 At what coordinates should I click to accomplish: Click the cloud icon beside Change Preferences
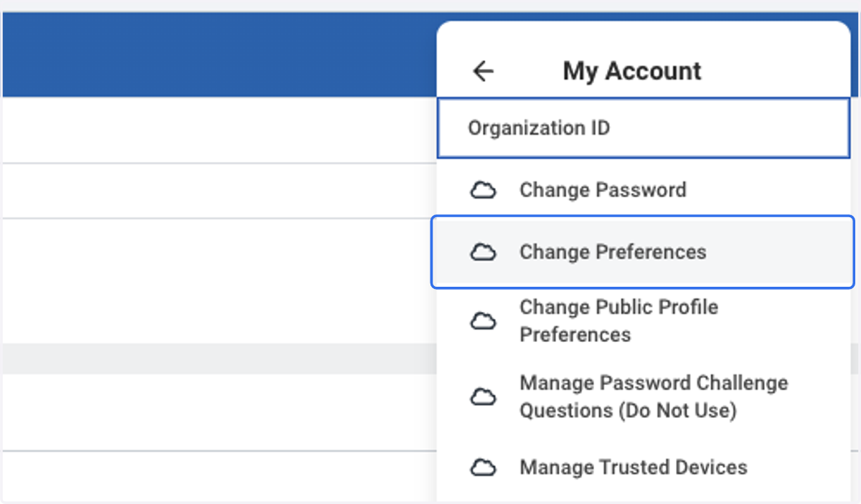(483, 252)
